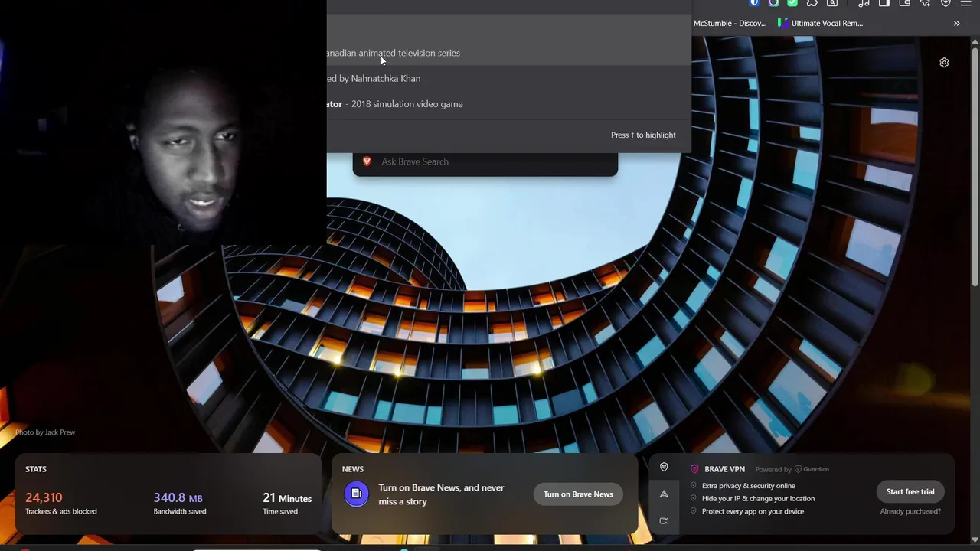The image size is (980, 551).
Task: Open McStumble bookmark
Action: tap(730, 23)
